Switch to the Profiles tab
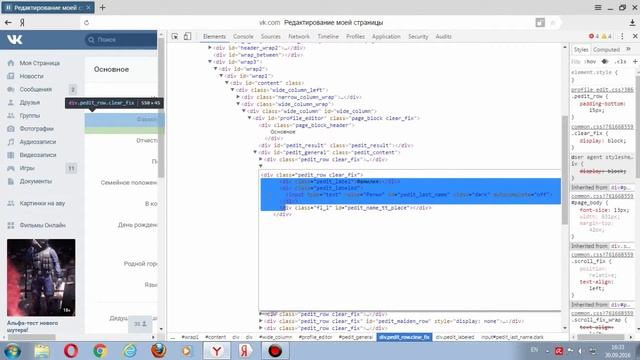Viewport: 640px width, 360px height. pos(356,36)
